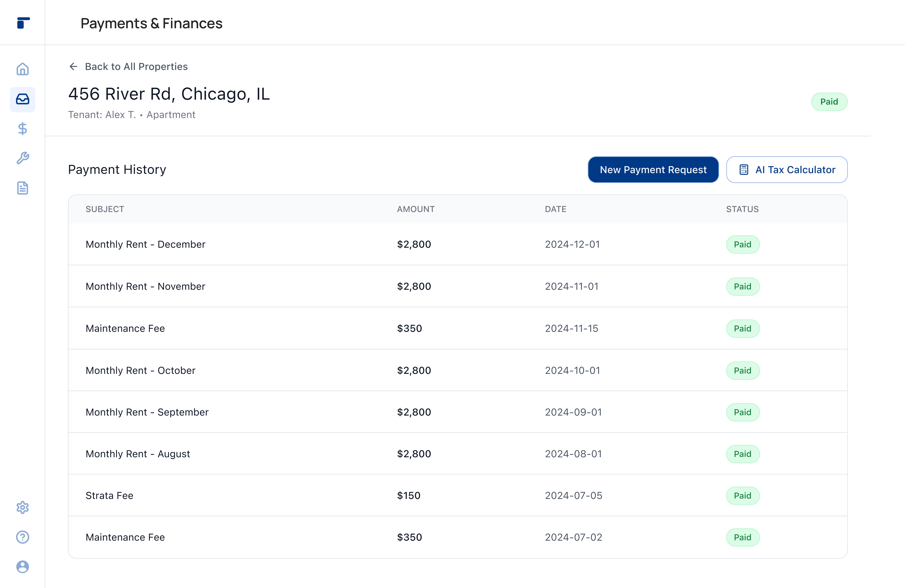
Task: Sort the table by the STATUS column
Action: tap(742, 209)
